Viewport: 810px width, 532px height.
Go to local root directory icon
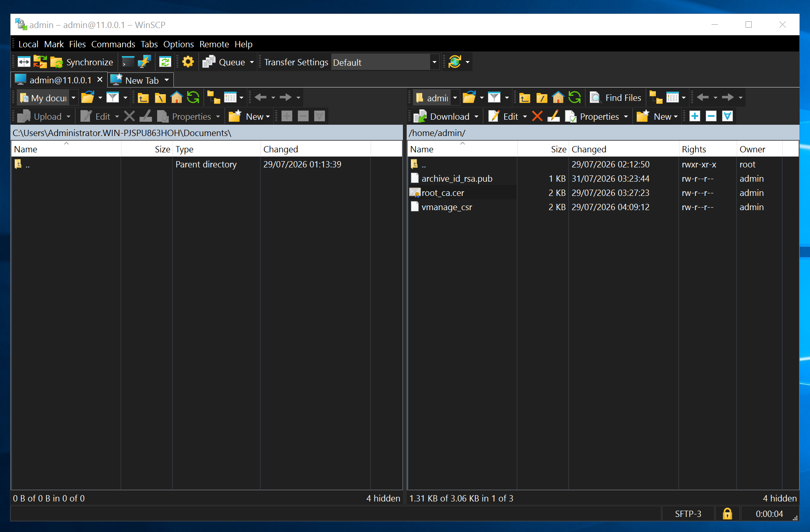click(x=160, y=98)
